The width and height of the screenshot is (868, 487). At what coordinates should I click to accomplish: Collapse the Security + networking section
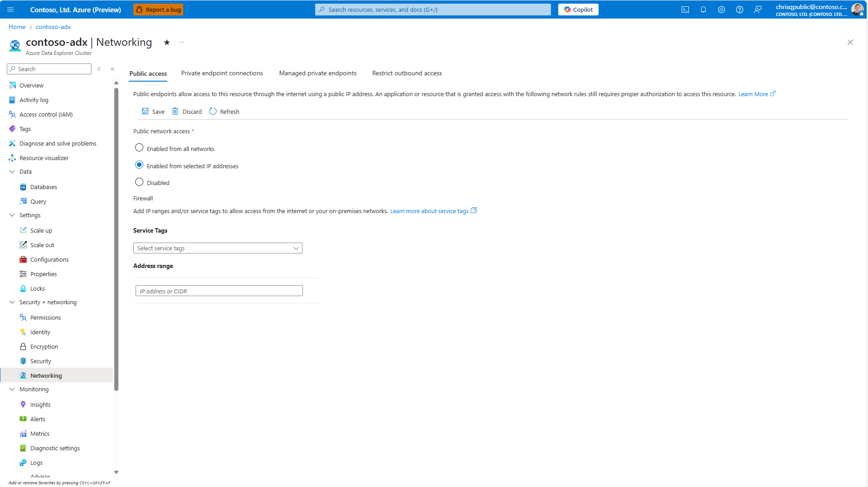pyautogui.click(x=12, y=302)
